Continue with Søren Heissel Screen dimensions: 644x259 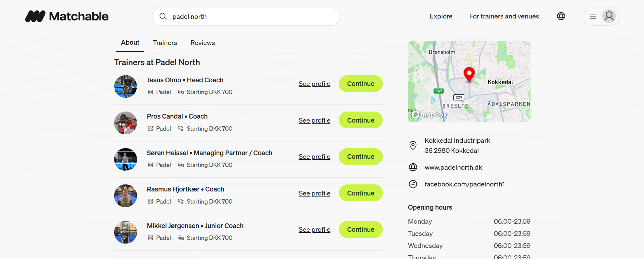361,157
